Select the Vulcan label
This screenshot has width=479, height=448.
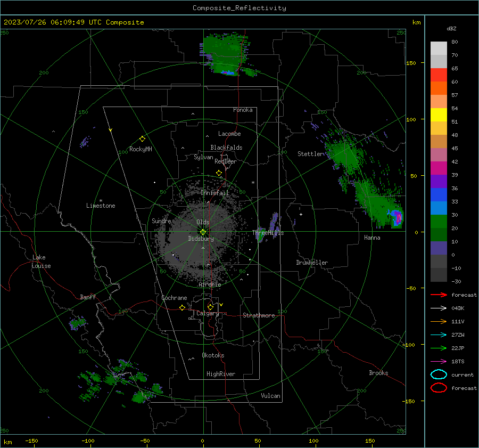click(x=270, y=396)
